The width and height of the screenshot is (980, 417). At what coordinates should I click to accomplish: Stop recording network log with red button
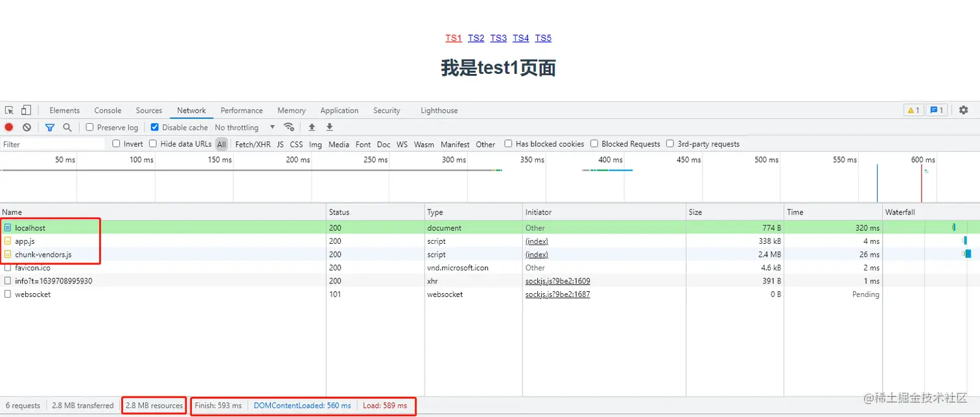click(9, 128)
